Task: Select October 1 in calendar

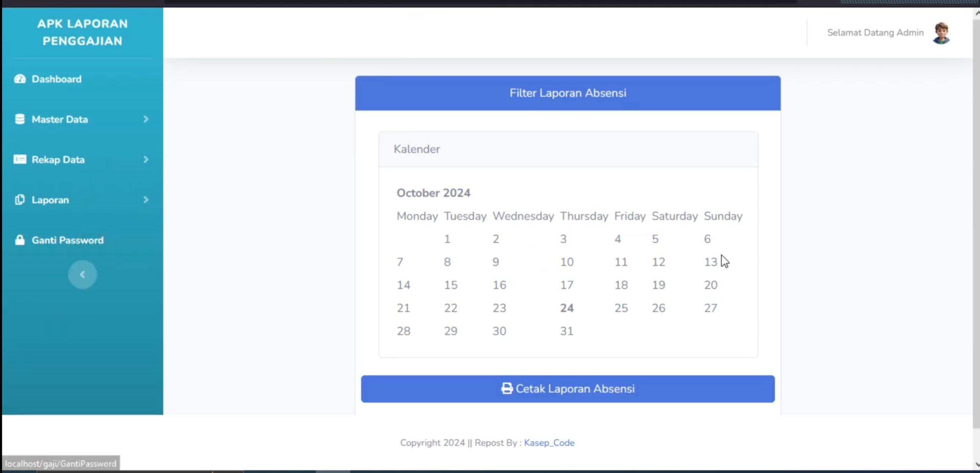Action: coord(447,239)
